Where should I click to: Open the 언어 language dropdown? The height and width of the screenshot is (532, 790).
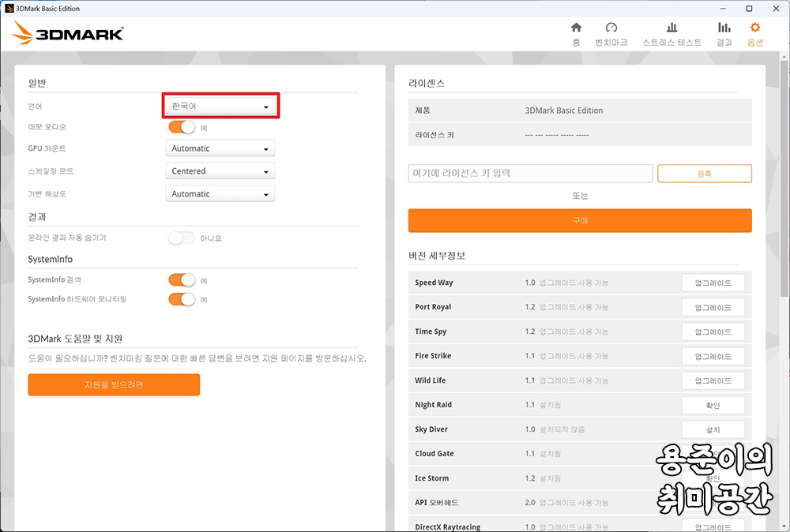(220, 107)
